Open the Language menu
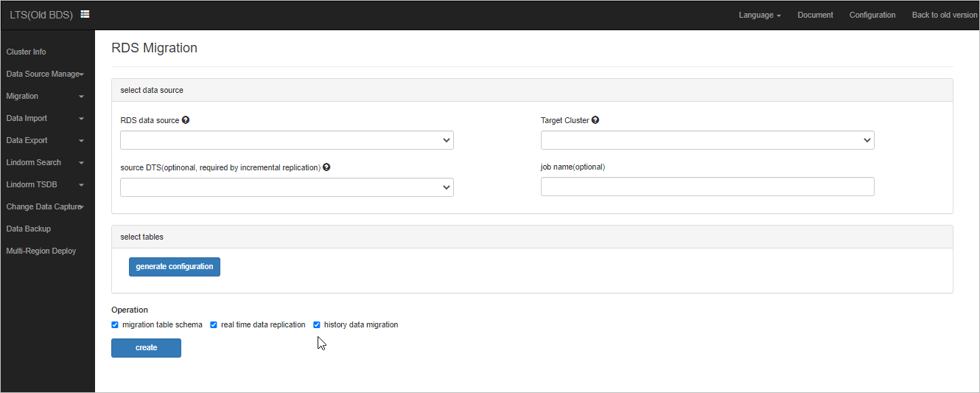The width and height of the screenshot is (980, 393). point(760,15)
